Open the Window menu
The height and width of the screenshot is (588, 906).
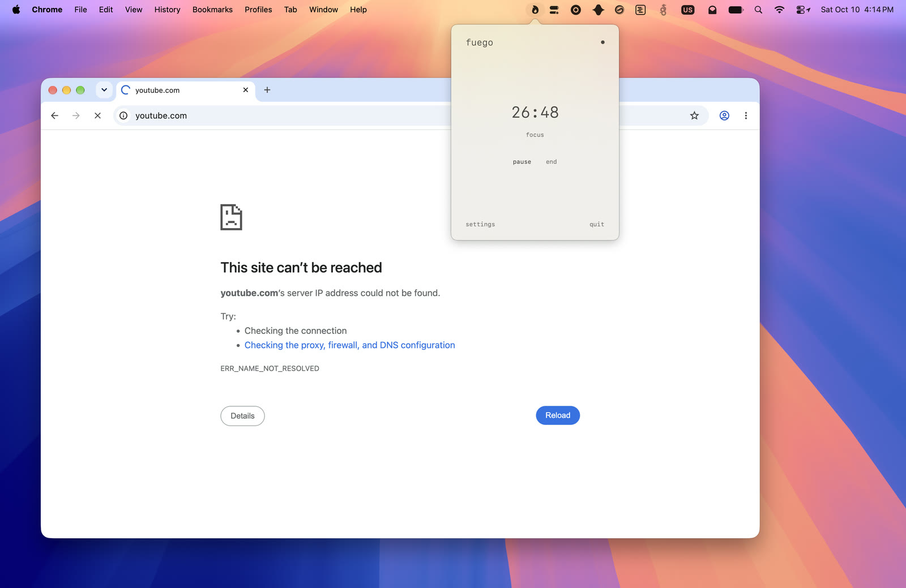tap(323, 10)
